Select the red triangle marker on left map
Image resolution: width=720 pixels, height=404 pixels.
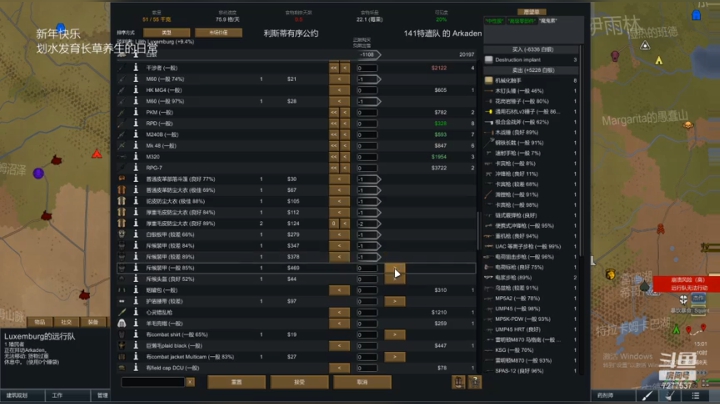[96, 154]
